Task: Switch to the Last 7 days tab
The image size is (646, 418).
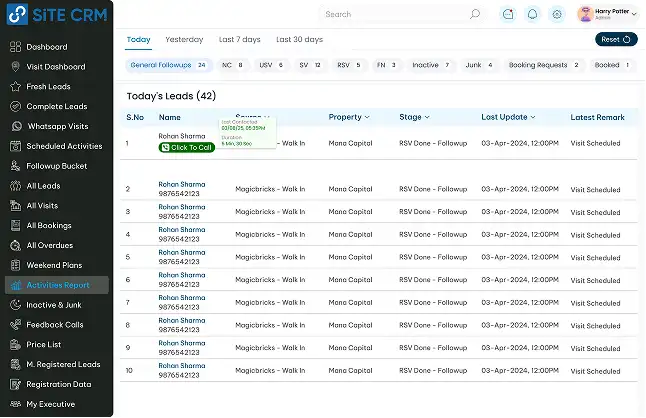Action: (240, 40)
